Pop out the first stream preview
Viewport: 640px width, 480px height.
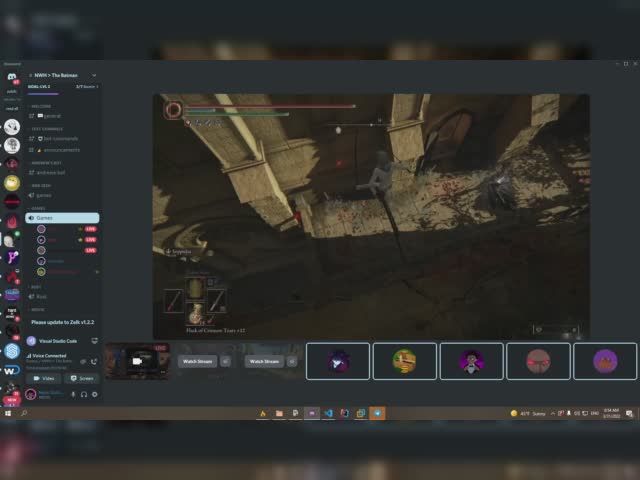click(225, 361)
